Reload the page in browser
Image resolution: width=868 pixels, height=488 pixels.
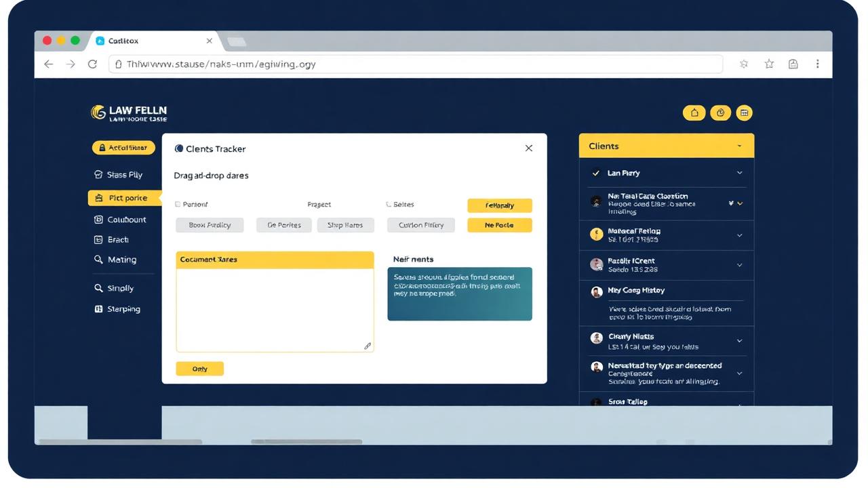point(92,64)
